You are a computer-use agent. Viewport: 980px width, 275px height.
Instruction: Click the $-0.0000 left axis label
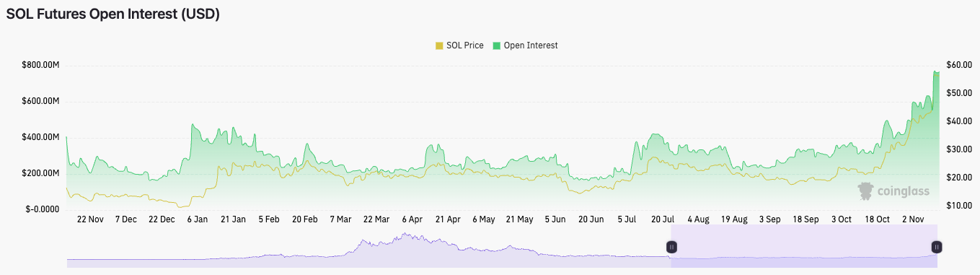click(x=42, y=209)
